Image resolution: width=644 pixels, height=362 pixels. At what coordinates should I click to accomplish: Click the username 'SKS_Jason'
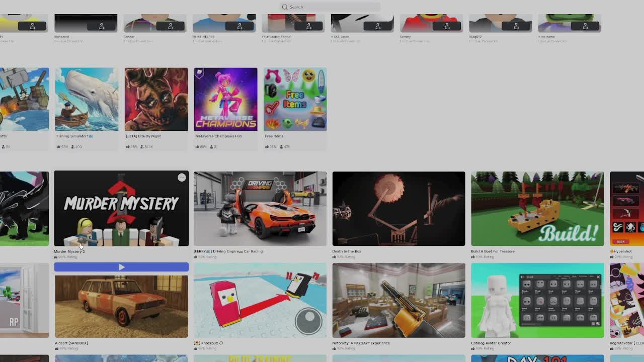tap(340, 37)
